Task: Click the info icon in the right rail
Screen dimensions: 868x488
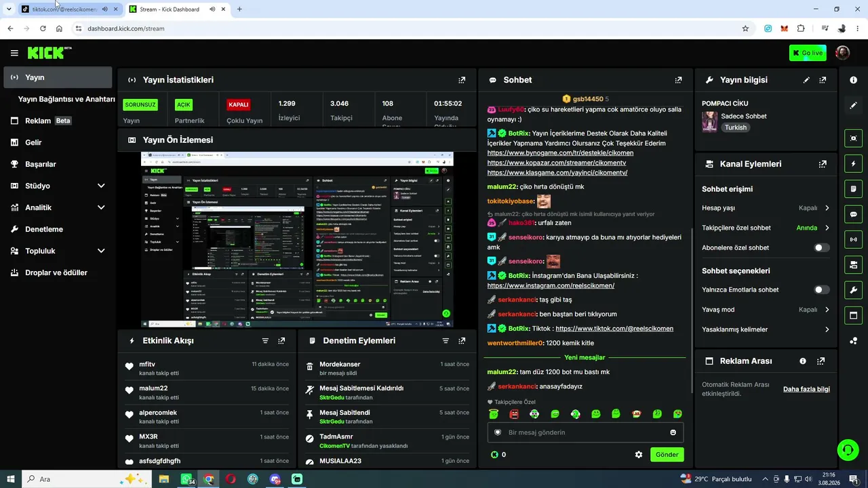Action: click(x=853, y=80)
